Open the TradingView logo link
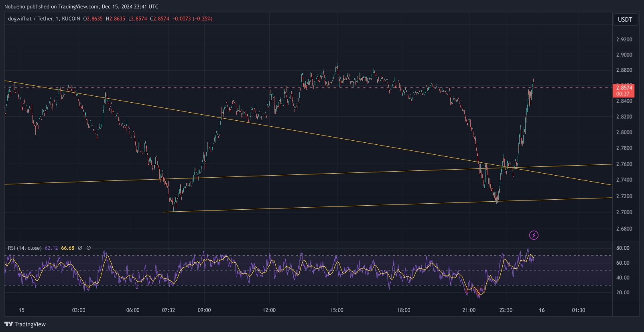644x332 pixels. pos(25,324)
